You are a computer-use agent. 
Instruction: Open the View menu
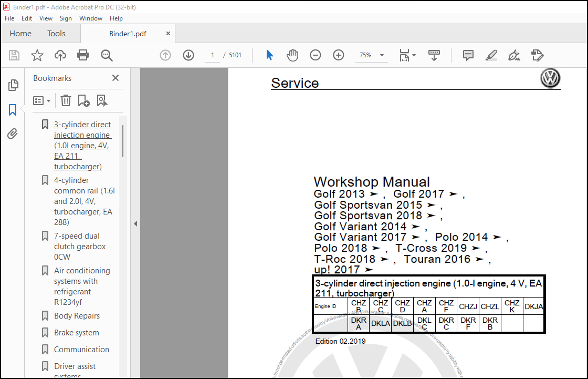click(46, 18)
